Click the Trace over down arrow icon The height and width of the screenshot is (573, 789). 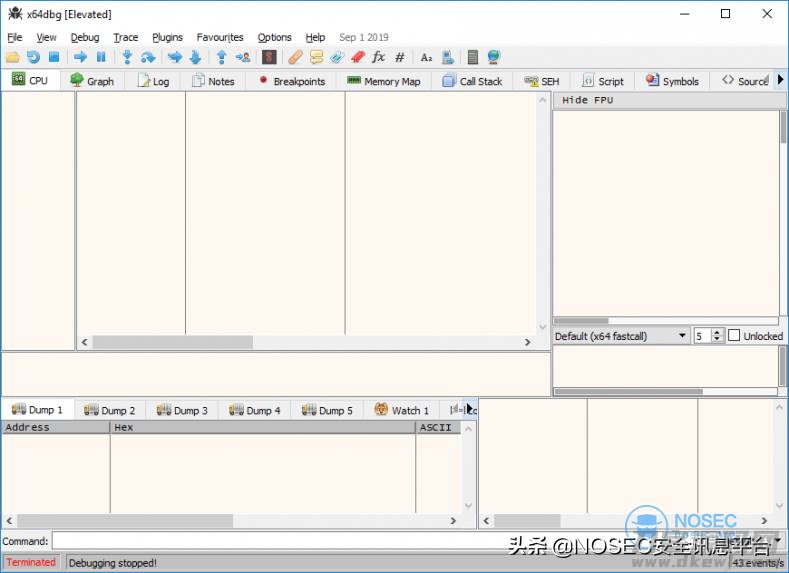(x=195, y=57)
